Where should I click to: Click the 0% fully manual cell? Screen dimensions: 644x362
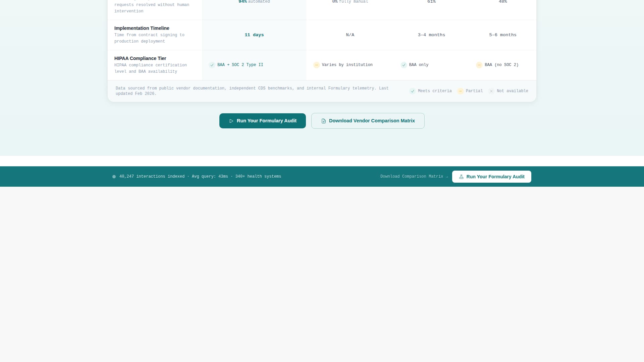point(350,2)
